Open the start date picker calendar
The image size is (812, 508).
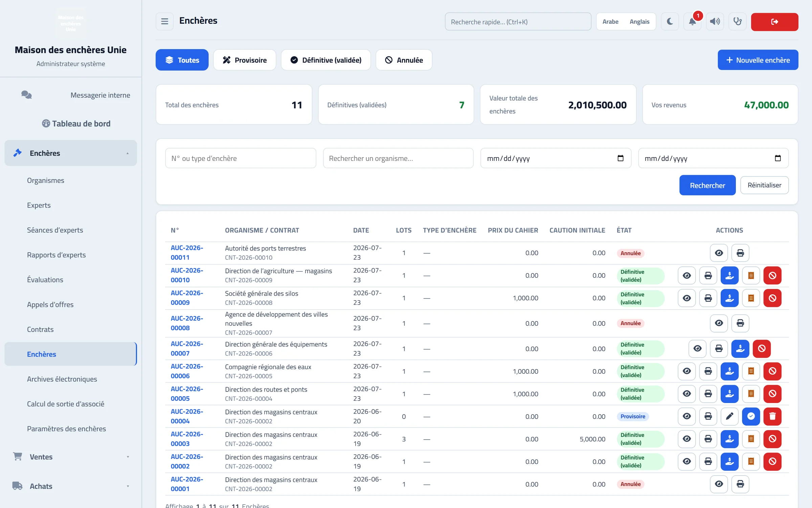click(620, 158)
